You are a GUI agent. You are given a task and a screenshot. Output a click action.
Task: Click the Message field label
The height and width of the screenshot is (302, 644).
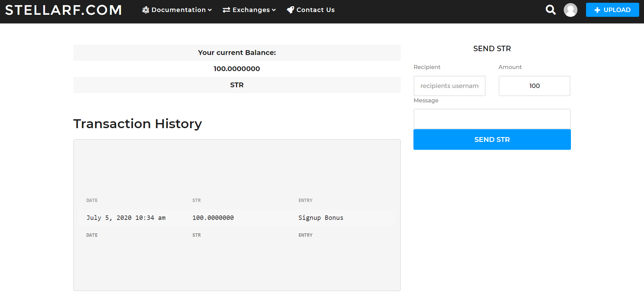[x=426, y=100]
